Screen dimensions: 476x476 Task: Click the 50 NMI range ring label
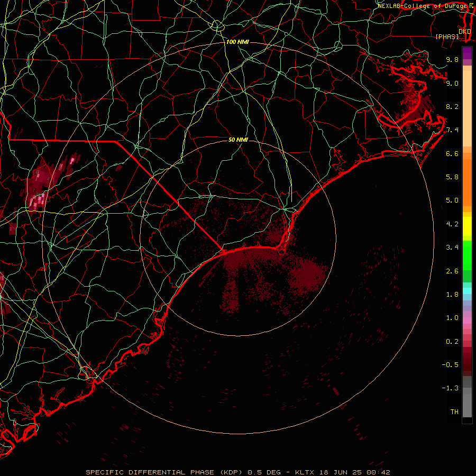pyautogui.click(x=238, y=140)
